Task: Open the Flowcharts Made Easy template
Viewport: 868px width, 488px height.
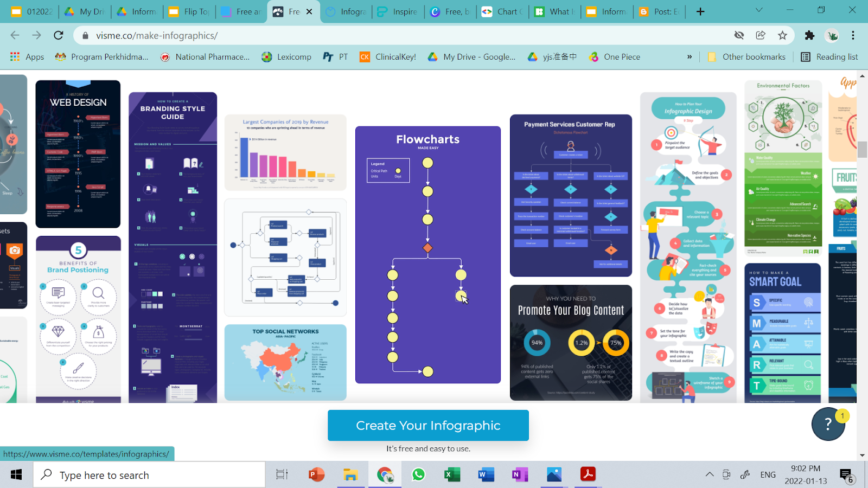Action: tap(428, 255)
